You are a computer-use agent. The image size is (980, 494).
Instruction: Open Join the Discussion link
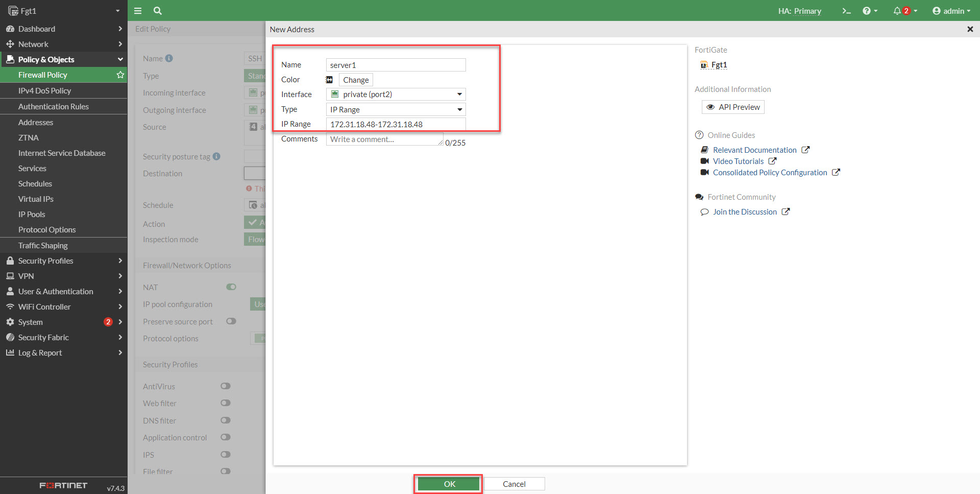point(745,211)
